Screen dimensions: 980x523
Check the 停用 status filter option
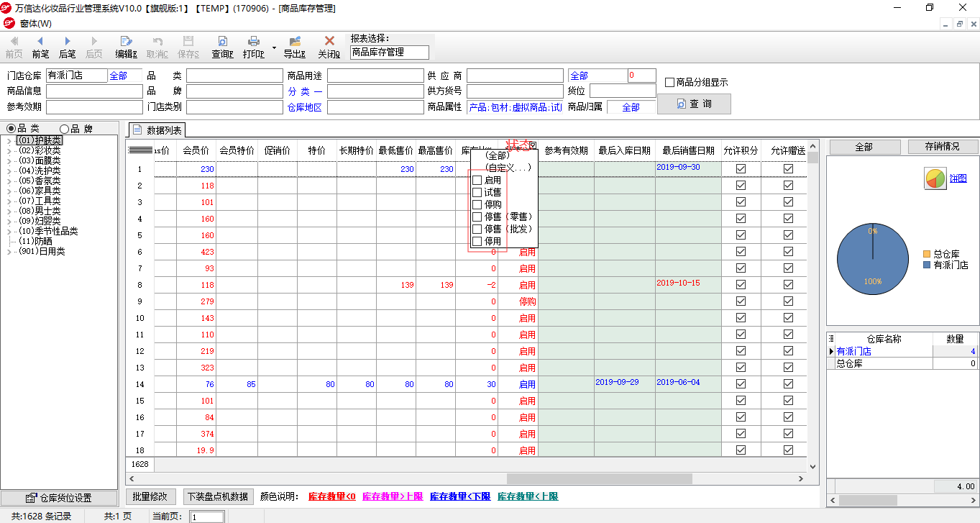pyautogui.click(x=477, y=241)
